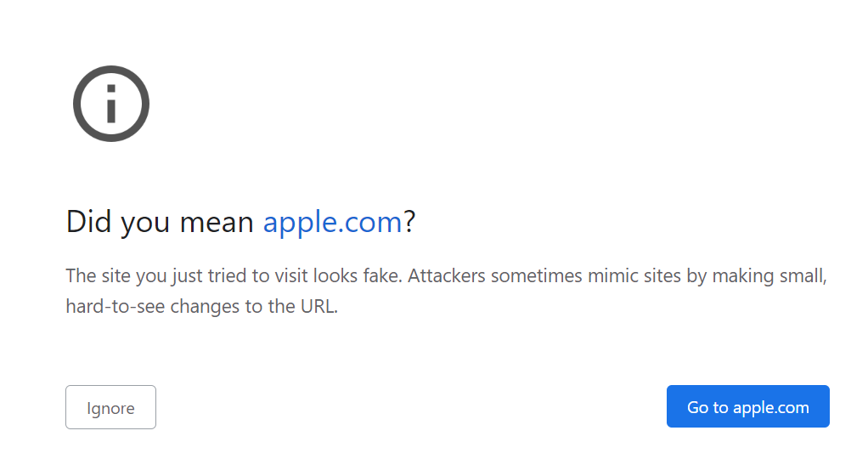Click the 'hard-to-see changes to the URL' line
This screenshot has height=476, width=868.
[x=201, y=306]
